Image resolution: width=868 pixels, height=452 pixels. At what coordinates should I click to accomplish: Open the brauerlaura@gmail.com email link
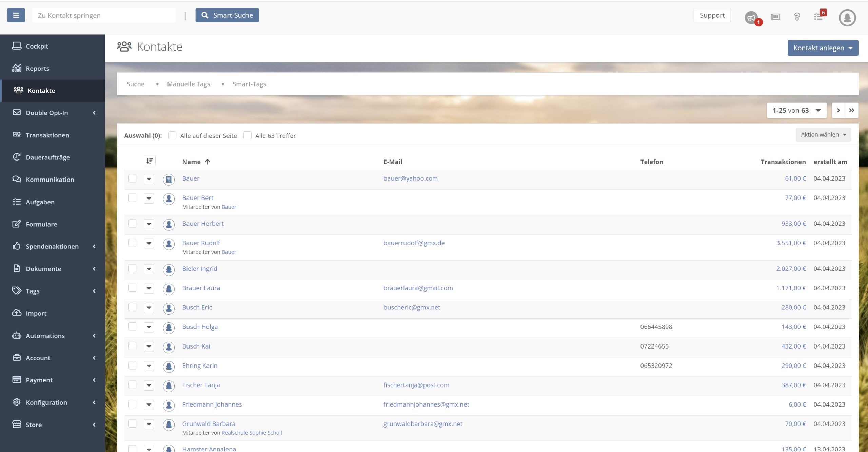point(418,288)
